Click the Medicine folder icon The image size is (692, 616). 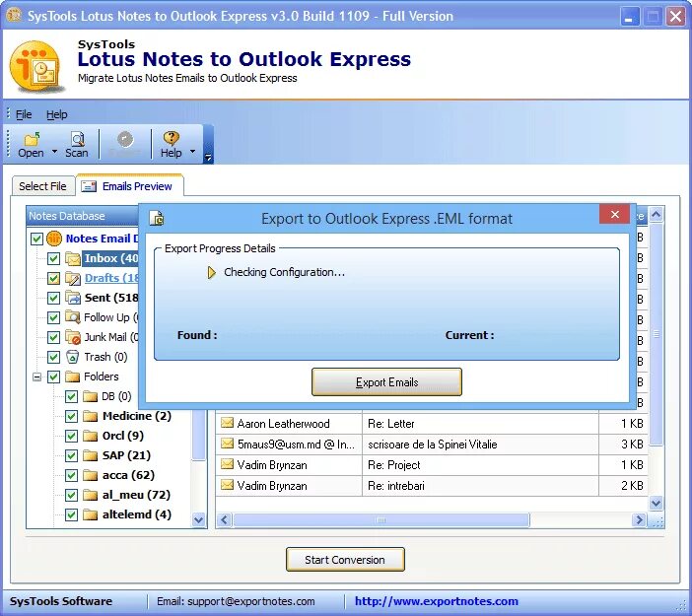point(90,416)
